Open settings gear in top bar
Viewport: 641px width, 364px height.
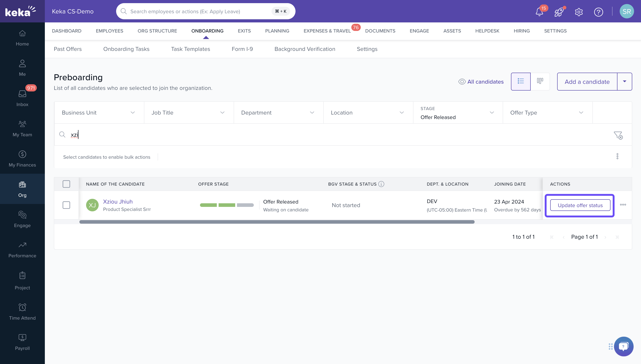(579, 12)
